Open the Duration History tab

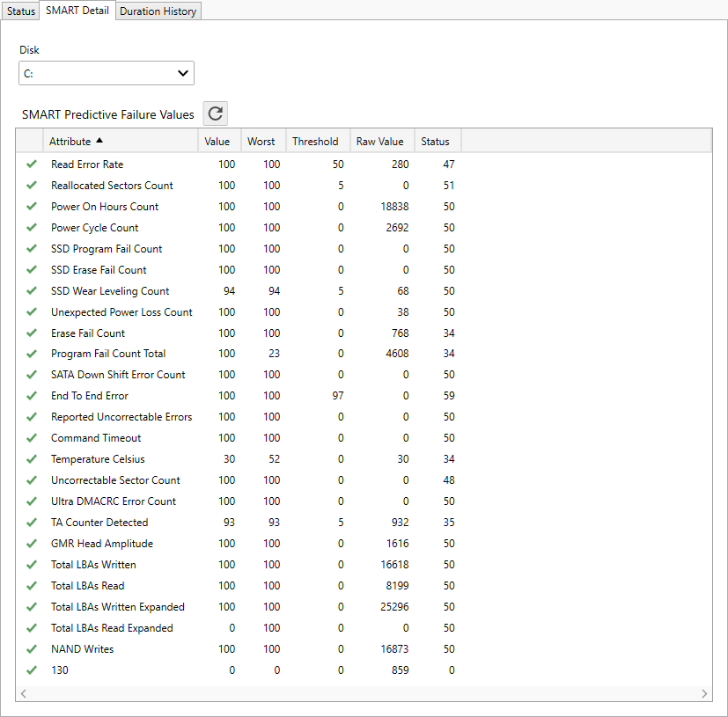click(158, 11)
